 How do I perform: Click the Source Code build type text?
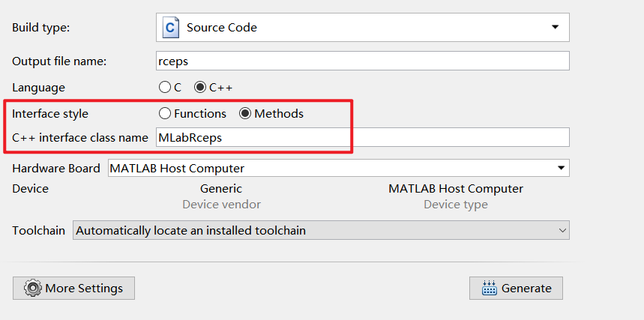[222, 28]
